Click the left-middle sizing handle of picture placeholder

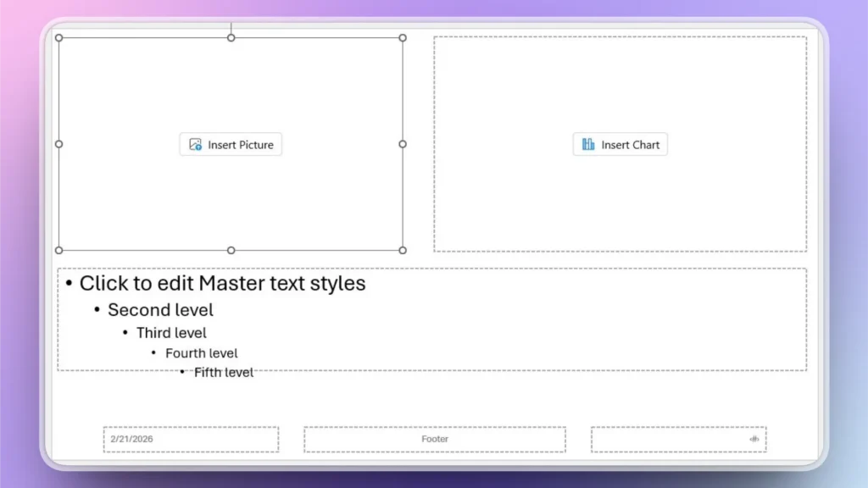(58, 144)
